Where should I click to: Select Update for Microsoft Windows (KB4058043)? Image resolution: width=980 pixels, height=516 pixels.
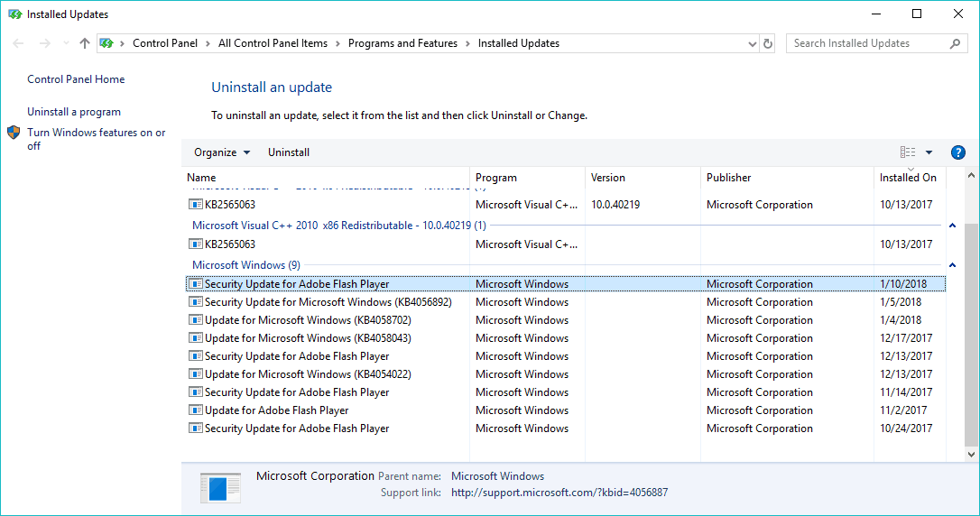click(566, 338)
